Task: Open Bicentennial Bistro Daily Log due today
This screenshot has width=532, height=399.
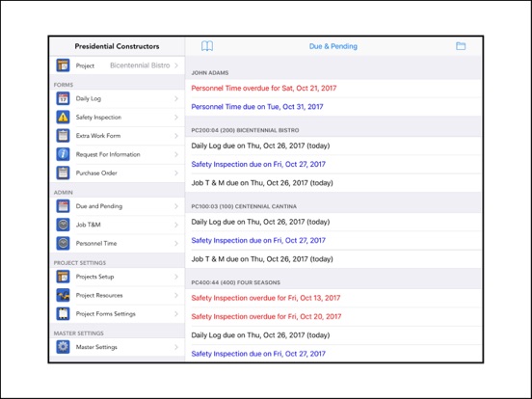Action: click(x=332, y=146)
